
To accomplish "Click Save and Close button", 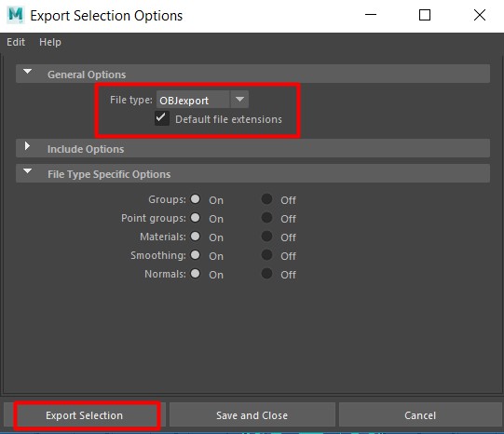I will (x=252, y=415).
